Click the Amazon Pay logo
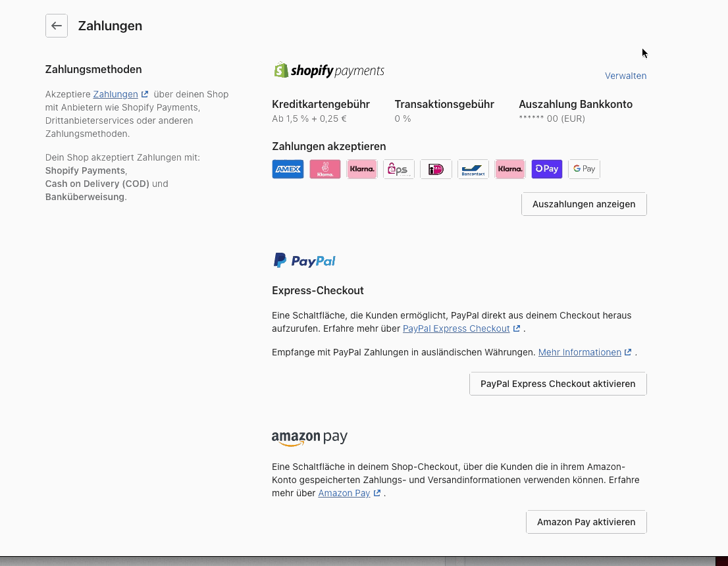728x566 pixels. coord(309,438)
